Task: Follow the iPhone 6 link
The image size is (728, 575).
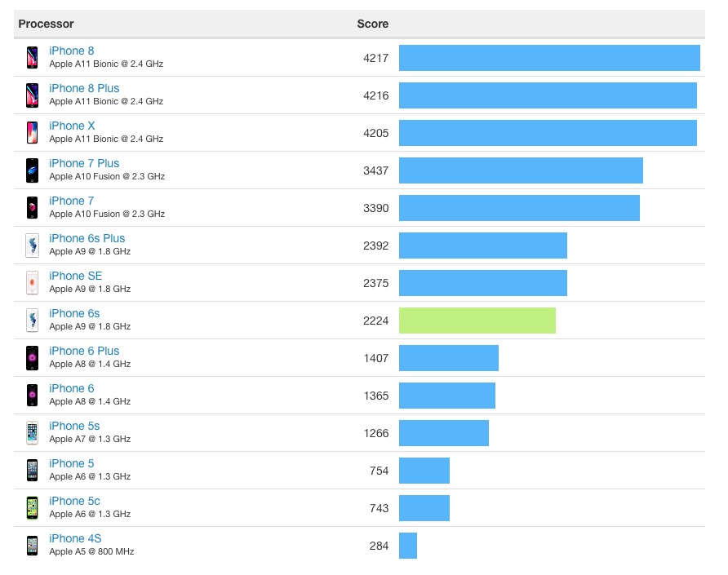Action: (x=71, y=388)
